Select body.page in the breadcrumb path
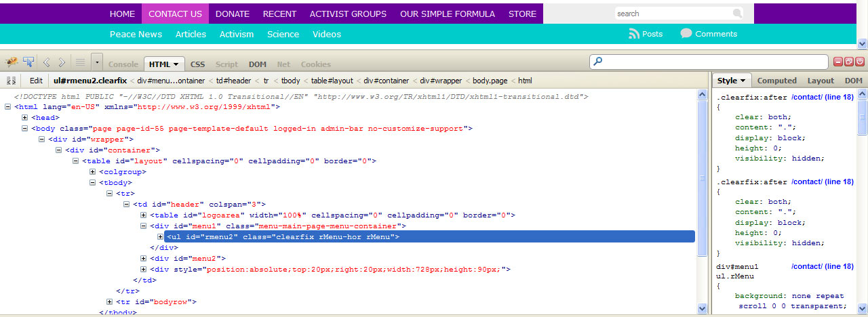The width and height of the screenshot is (868, 317). [x=490, y=81]
